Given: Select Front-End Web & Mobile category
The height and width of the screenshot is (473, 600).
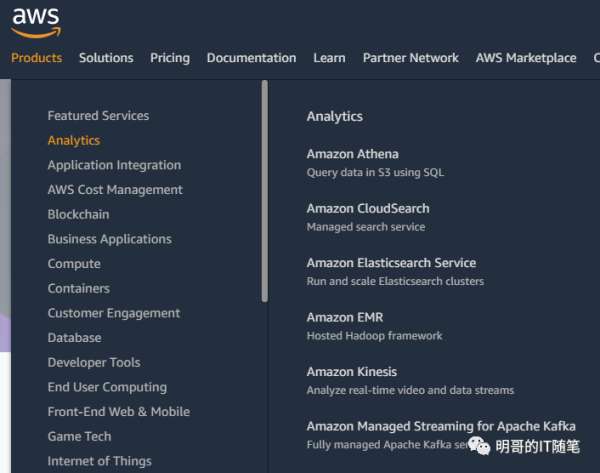Looking at the screenshot, I should [119, 412].
